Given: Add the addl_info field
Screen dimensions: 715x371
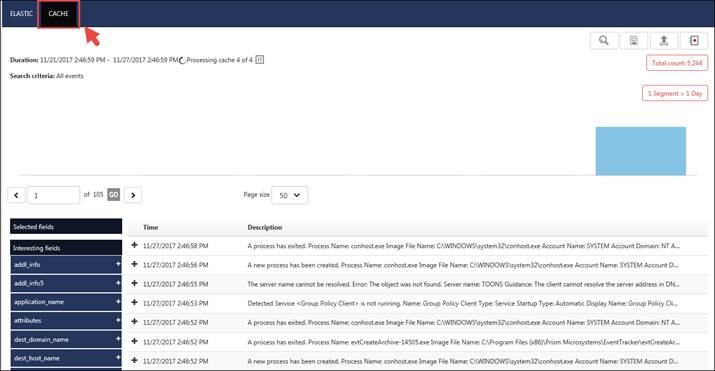Looking at the screenshot, I should click(118, 264).
